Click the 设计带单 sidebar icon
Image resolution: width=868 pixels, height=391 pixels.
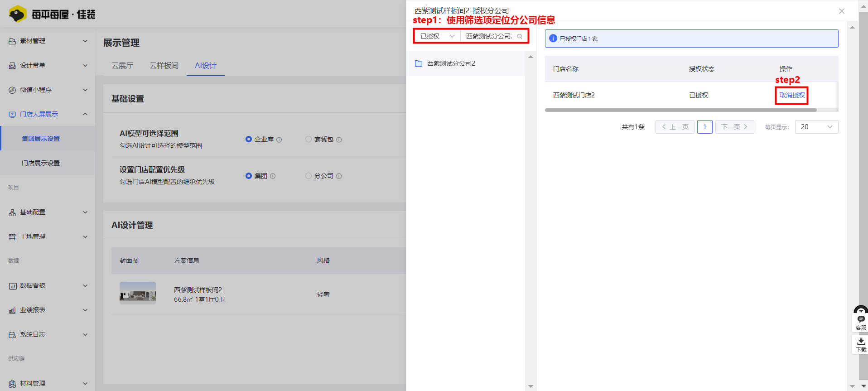pos(12,65)
